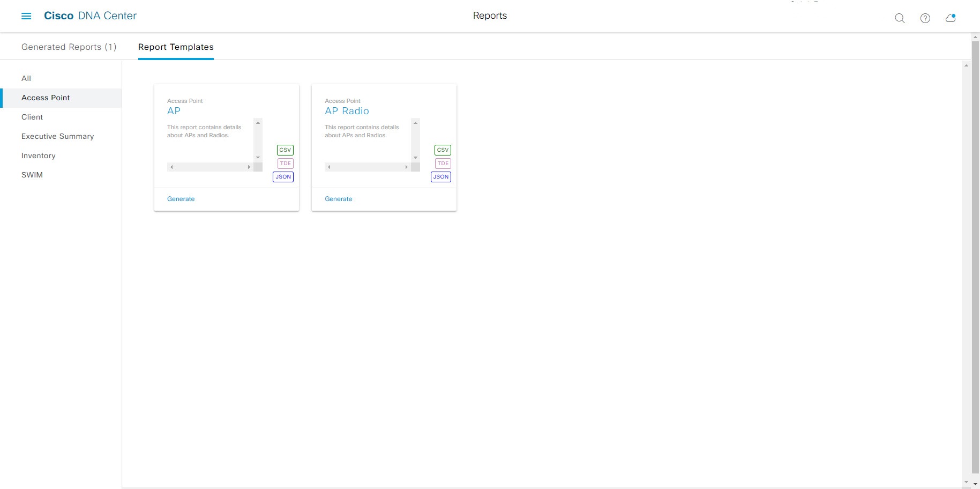Click down arrow of AP Radio description scrollbar
980x489 pixels.
pos(415,158)
